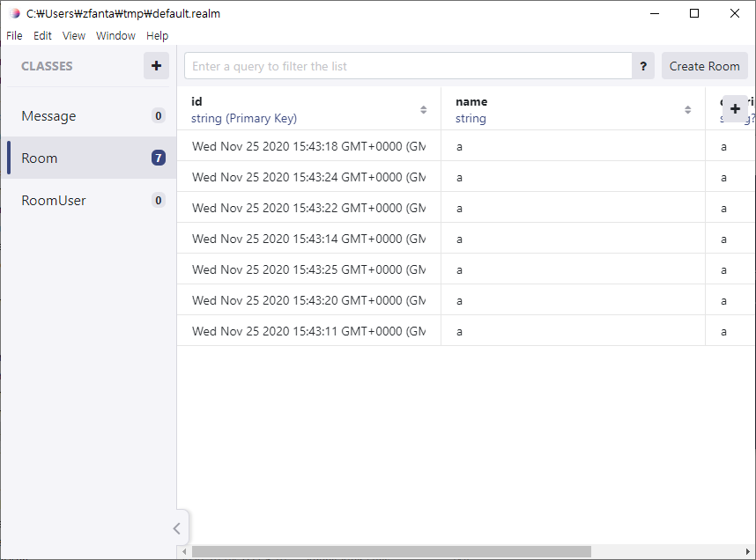Viewport: 756px width, 560px height.
Task: Open the Edit menu
Action: 42,36
